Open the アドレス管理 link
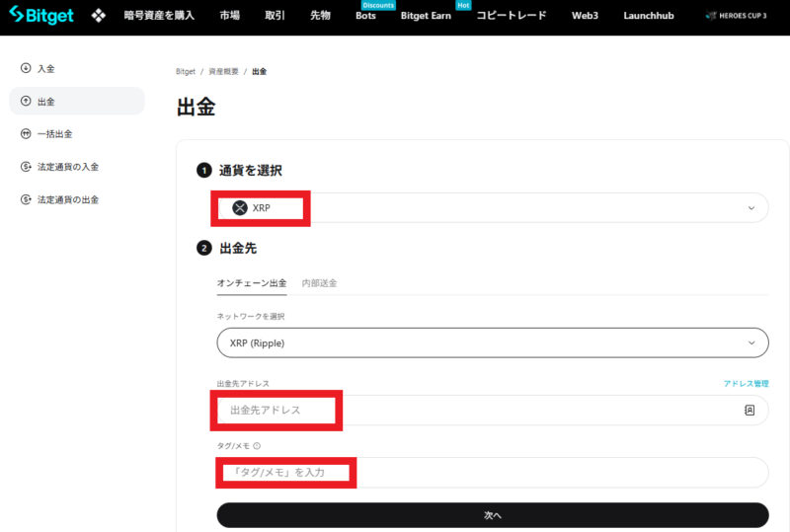 click(747, 383)
